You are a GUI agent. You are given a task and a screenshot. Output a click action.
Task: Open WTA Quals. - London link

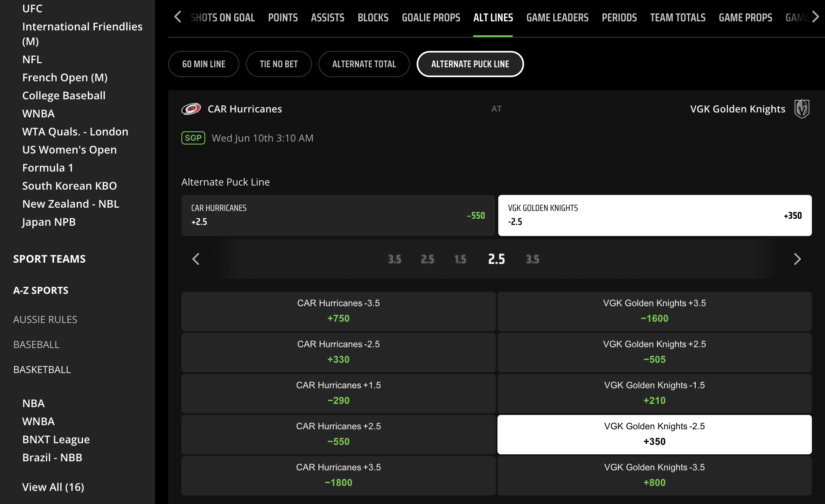[75, 132]
